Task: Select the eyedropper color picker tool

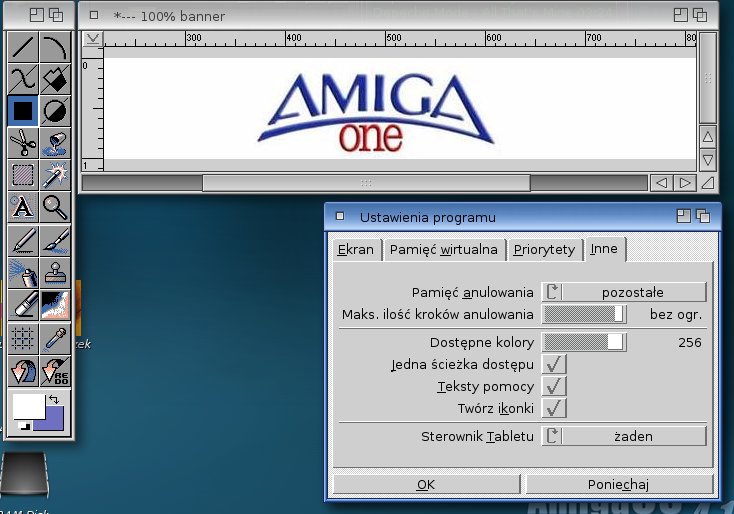Action: tap(55, 338)
